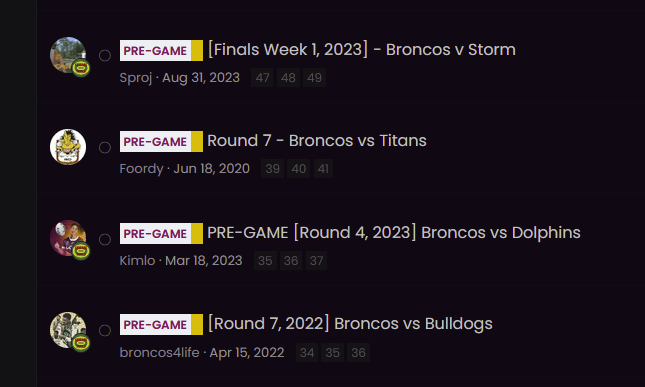Go to page 34 of Bulldogs thread
This screenshot has width=645, height=387.
(307, 353)
